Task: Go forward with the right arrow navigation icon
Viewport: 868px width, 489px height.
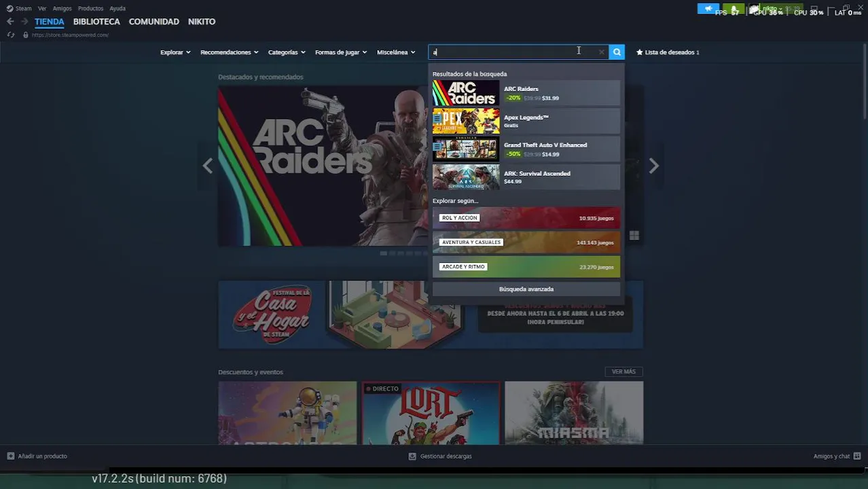Action: click(x=24, y=22)
